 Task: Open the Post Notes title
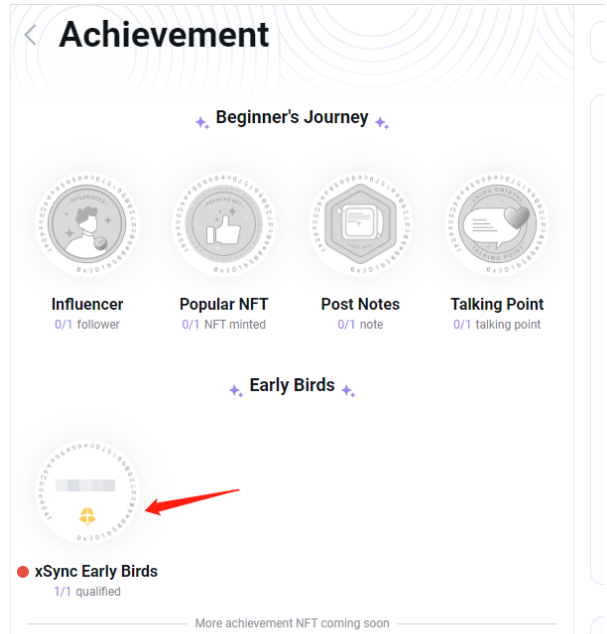tap(360, 304)
